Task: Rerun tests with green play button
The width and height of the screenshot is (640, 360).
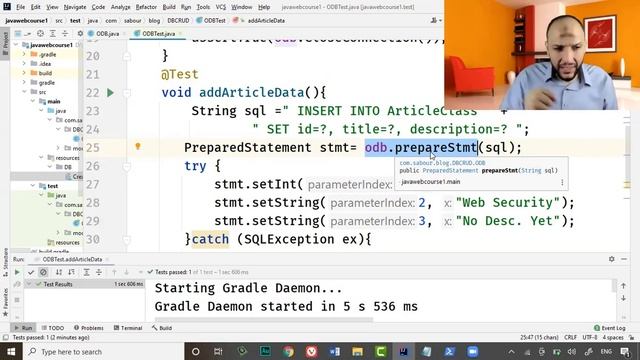Action: 17,272
